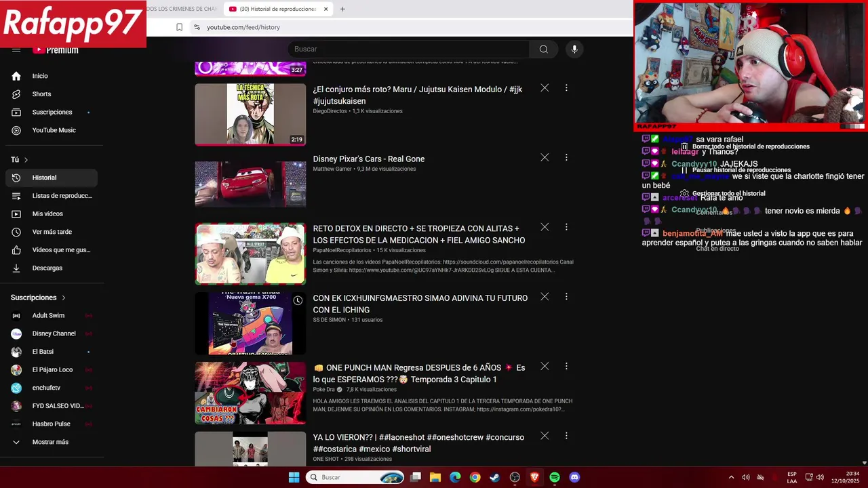Click the Windows taskbar Buscar search box
The image size is (868, 488).
356,477
